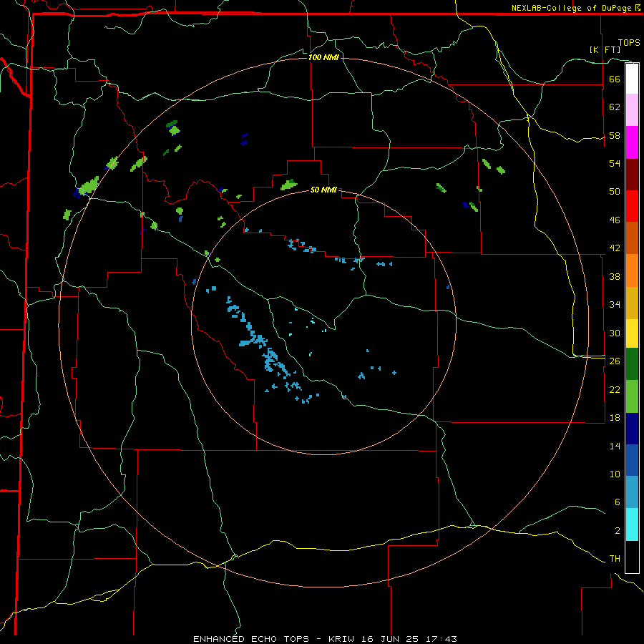Click the green echo left of '50 NMI' label
The image size is (644, 644).
click(289, 185)
